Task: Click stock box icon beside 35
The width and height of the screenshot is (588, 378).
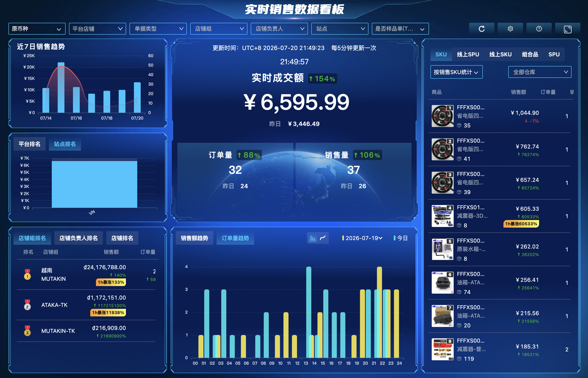Action: [459, 126]
